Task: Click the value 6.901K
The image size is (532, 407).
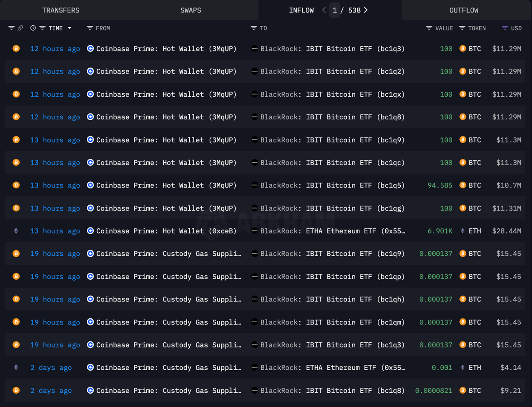Action: coord(440,231)
